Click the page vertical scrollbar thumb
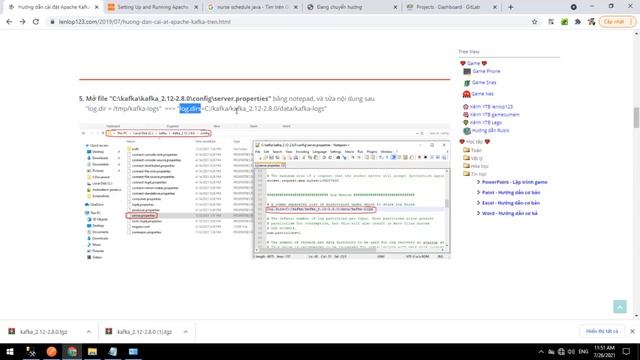Image resolution: width=640 pixels, height=360 pixels. [x=636, y=118]
